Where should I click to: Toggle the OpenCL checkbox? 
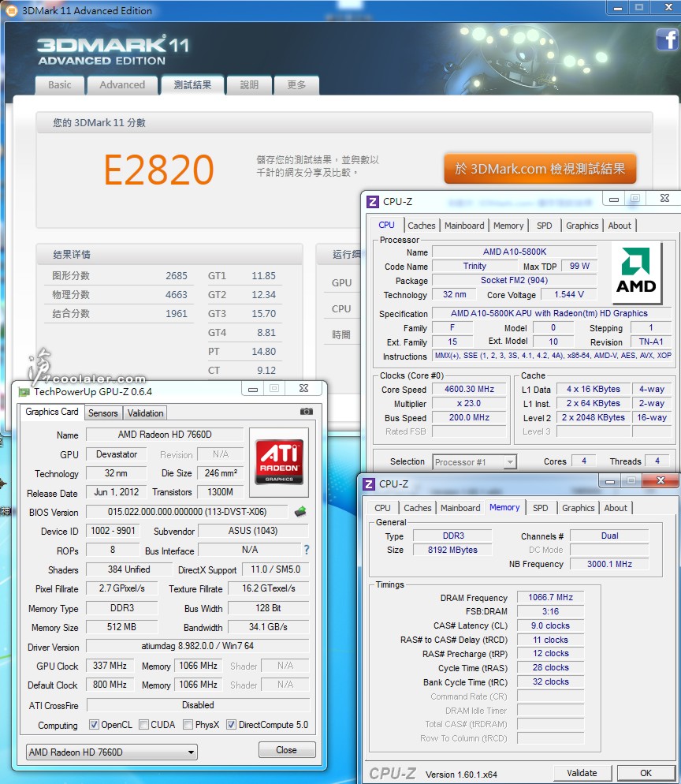pos(94,725)
